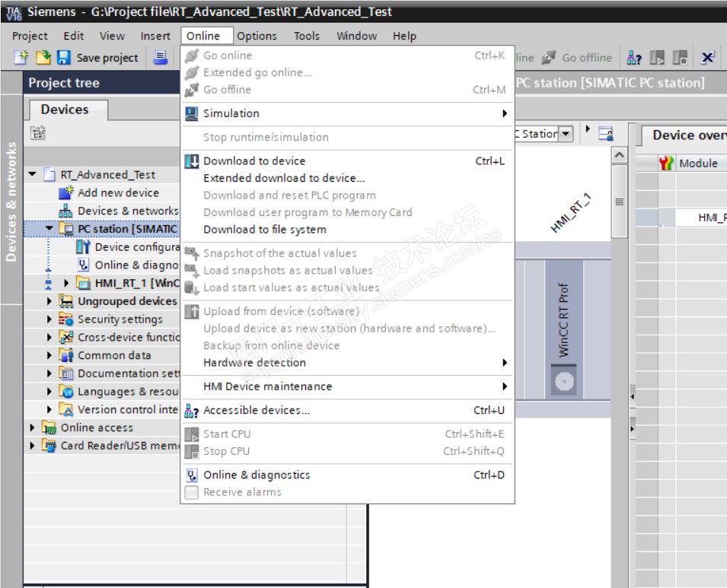Click the Module column wrench icon
727x588 pixels.
(x=666, y=163)
